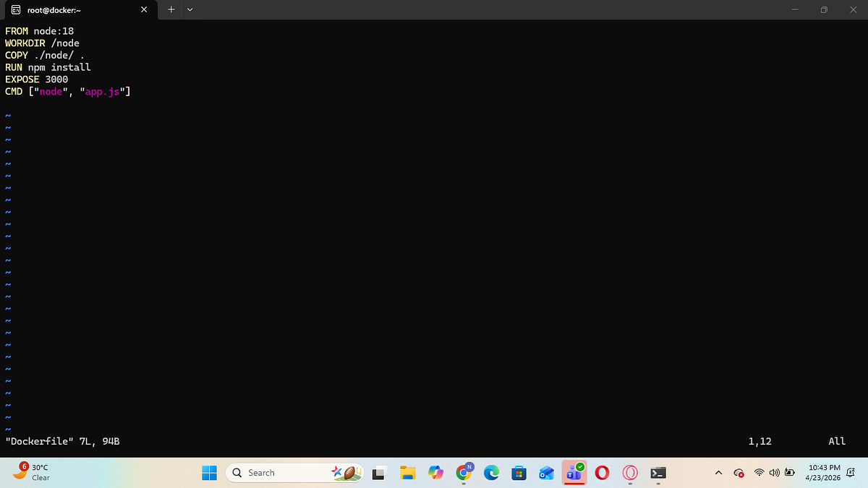868x488 pixels.
Task: Click the EXPOSE keyword
Action: coord(22,80)
